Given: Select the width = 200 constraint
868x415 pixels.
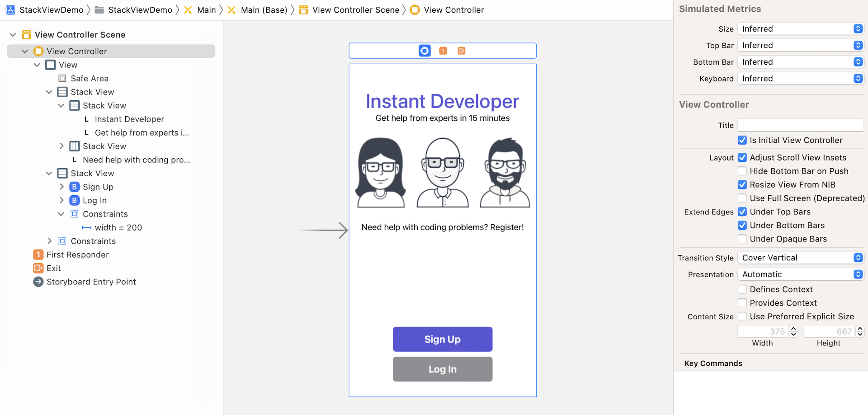Looking at the screenshot, I should point(118,227).
